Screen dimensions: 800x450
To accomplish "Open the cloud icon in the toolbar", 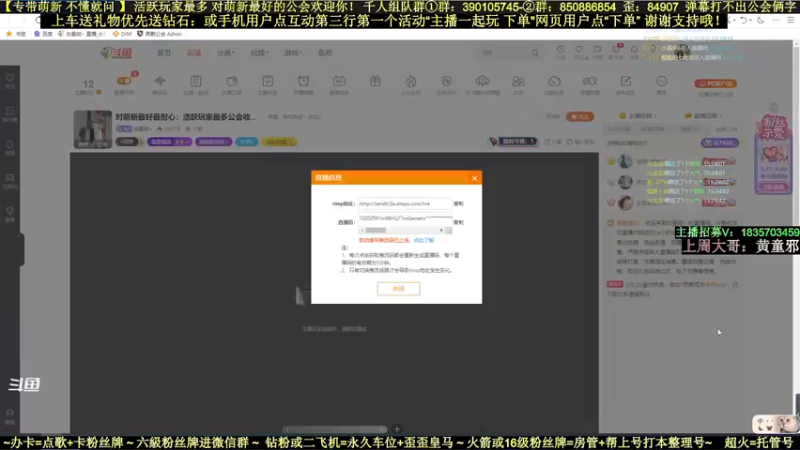I will [482, 81].
